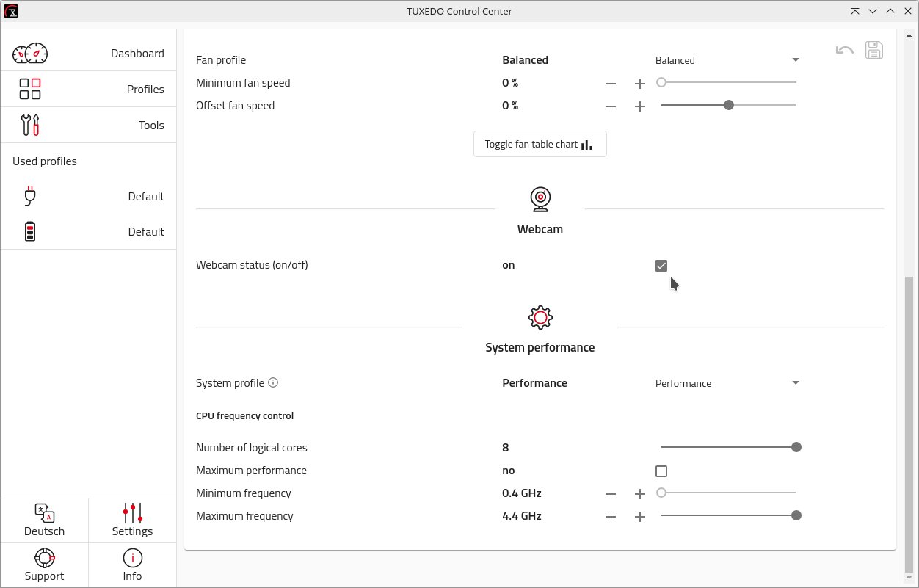Adjust the Maximum frequency slider
Image resolution: width=919 pixels, height=588 pixels.
tap(729, 515)
